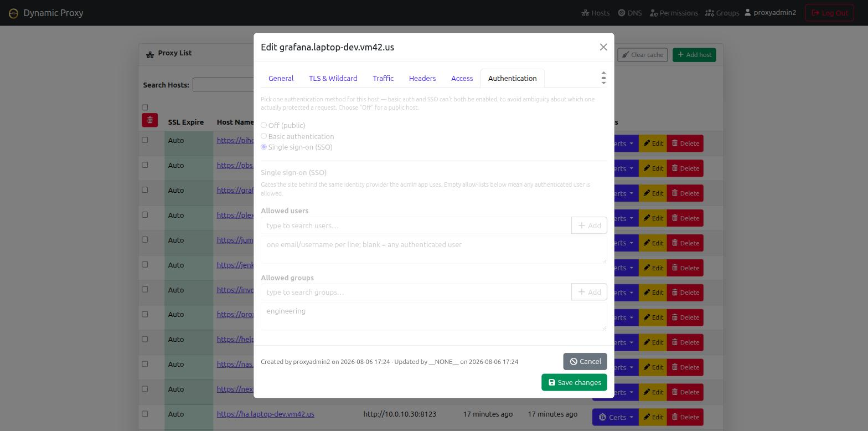Focus the Allowed users search field
The image size is (868, 431).
click(416, 225)
